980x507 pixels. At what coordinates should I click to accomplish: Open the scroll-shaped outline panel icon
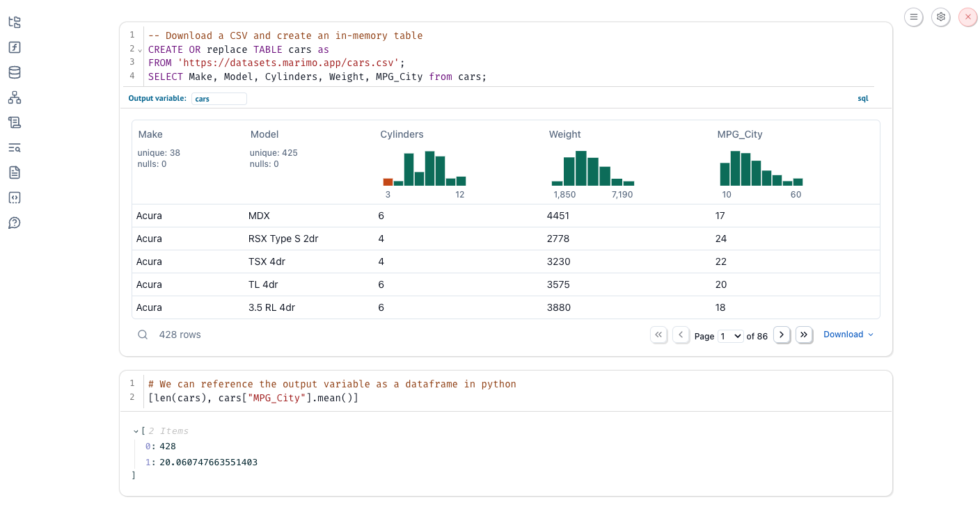14,122
